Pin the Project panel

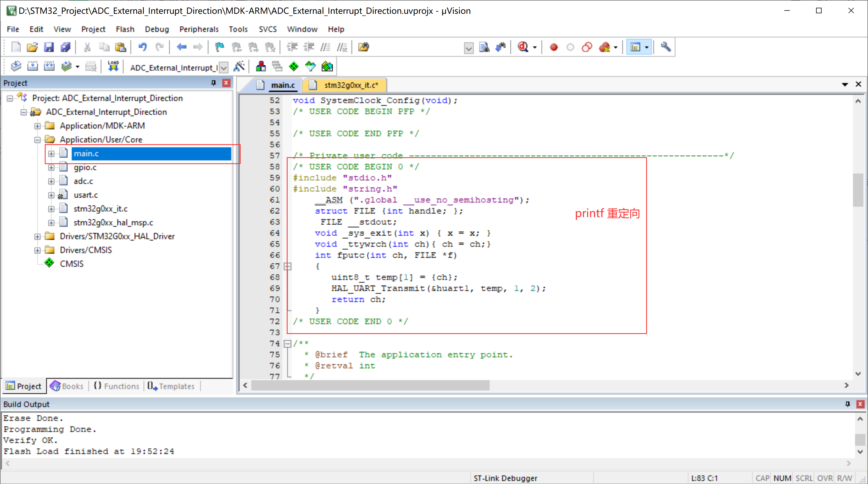(213, 83)
